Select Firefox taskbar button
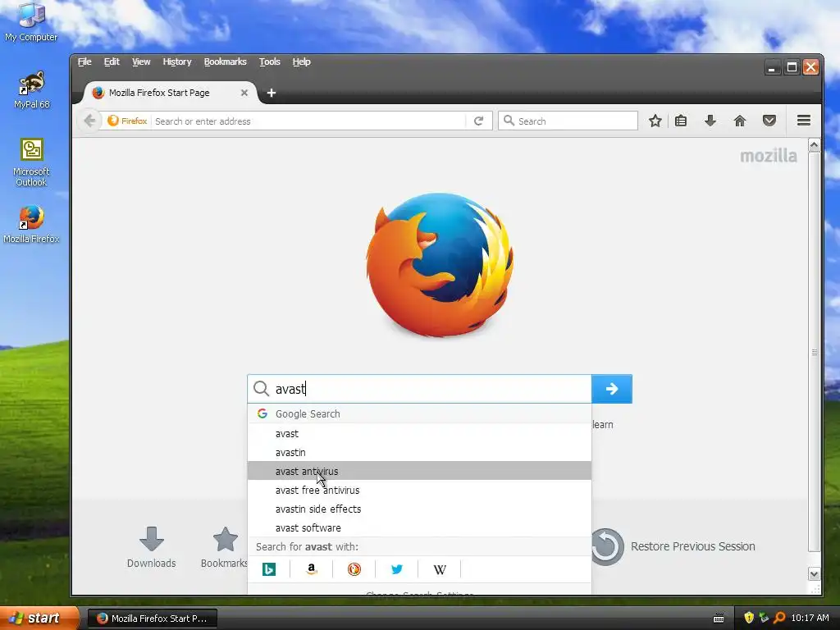Image resolution: width=840 pixels, height=630 pixels. tap(152, 619)
